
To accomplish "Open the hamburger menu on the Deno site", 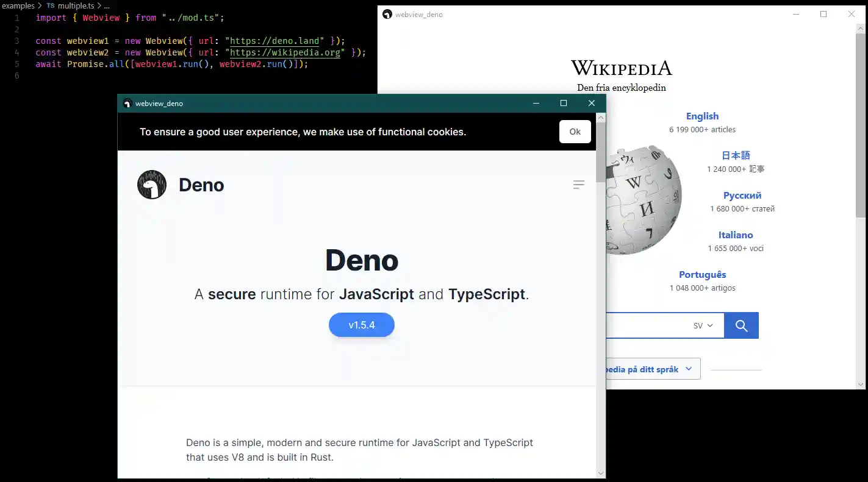I will [x=578, y=184].
